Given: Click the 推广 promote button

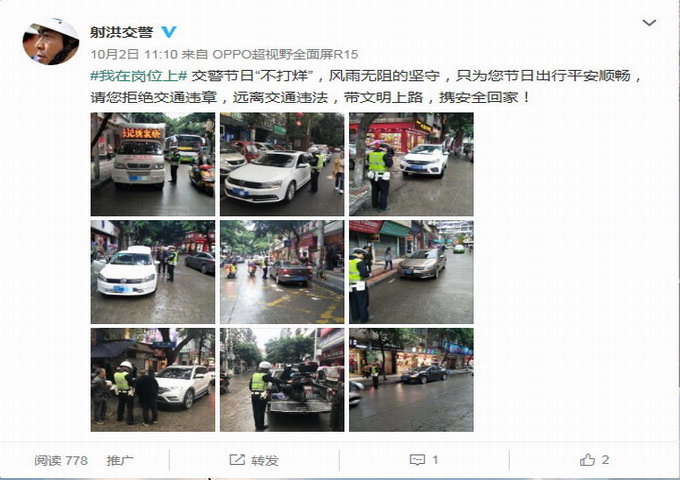Looking at the screenshot, I should (120, 460).
